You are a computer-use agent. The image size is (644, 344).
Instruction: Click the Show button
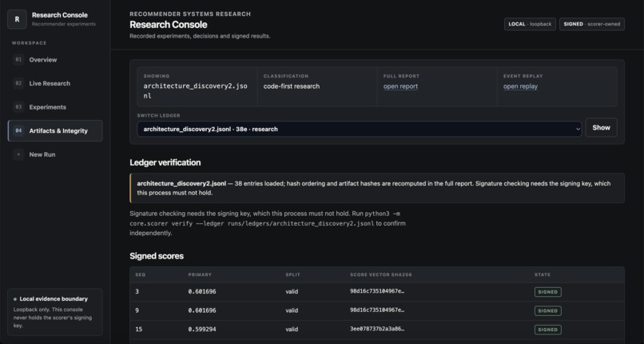click(x=601, y=128)
